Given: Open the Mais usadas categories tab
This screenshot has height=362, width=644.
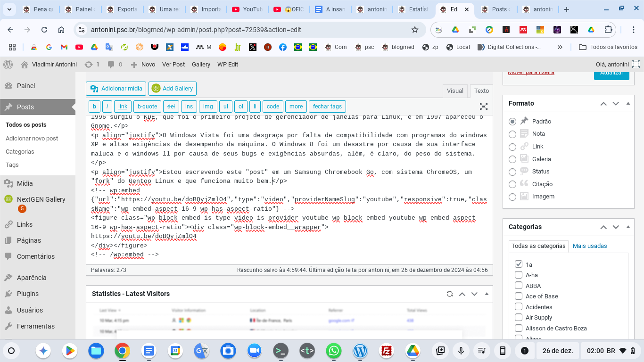Looking at the screenshot, I should [590, 246].
